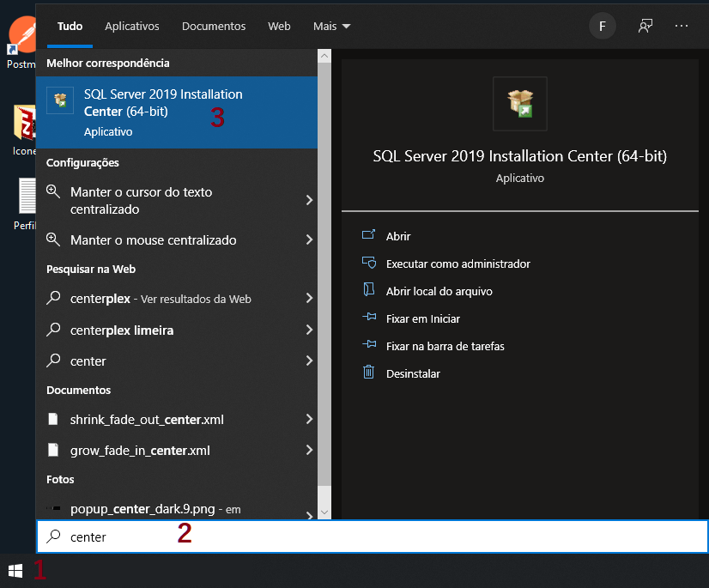This screenshot has width=709, height=588.
Task: Click the magnifier icon beside 'Manter o cursor do texto'
Action: pos(53,191)
